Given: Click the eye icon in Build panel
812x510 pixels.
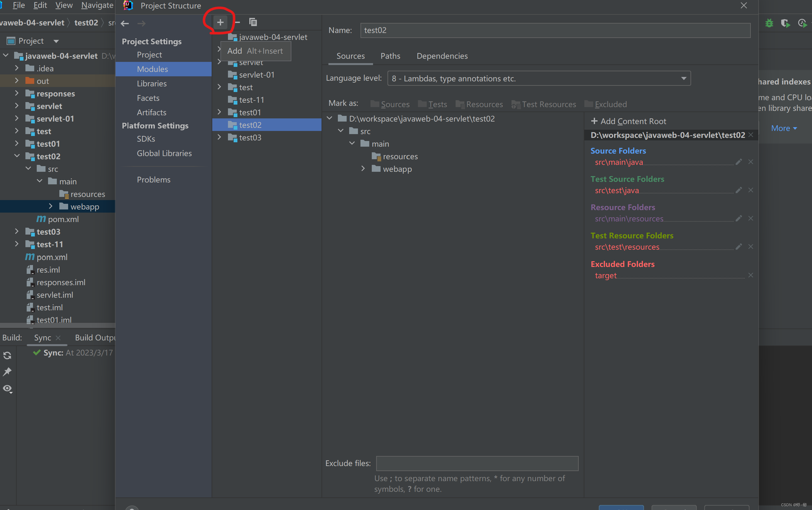Looking at the screenshot, I should (x=8, y=388).
